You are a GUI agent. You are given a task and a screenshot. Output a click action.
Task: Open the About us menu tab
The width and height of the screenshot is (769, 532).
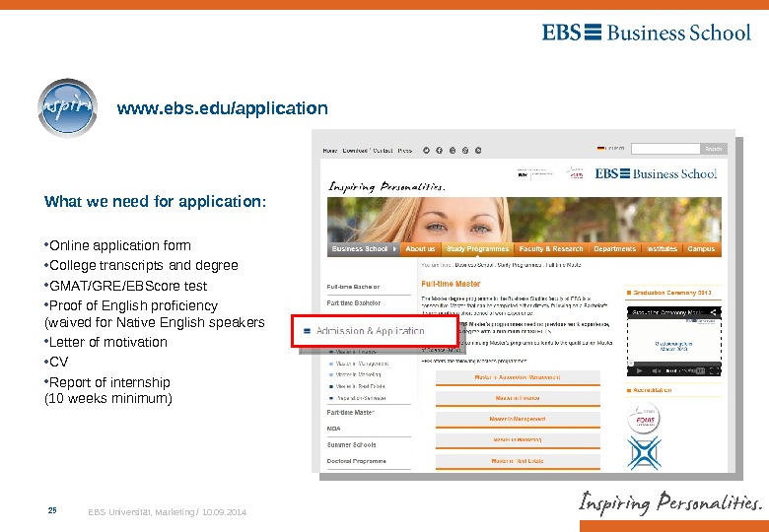(420, 249)
